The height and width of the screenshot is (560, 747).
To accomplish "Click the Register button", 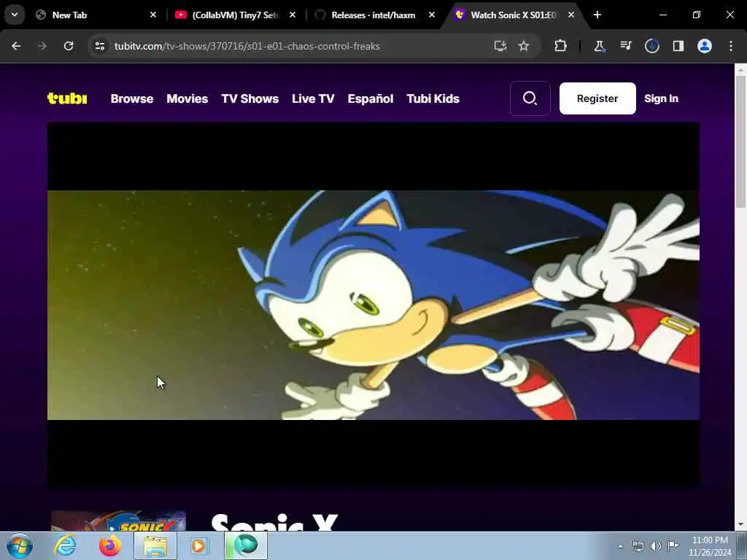I will (x=597, y=98).
